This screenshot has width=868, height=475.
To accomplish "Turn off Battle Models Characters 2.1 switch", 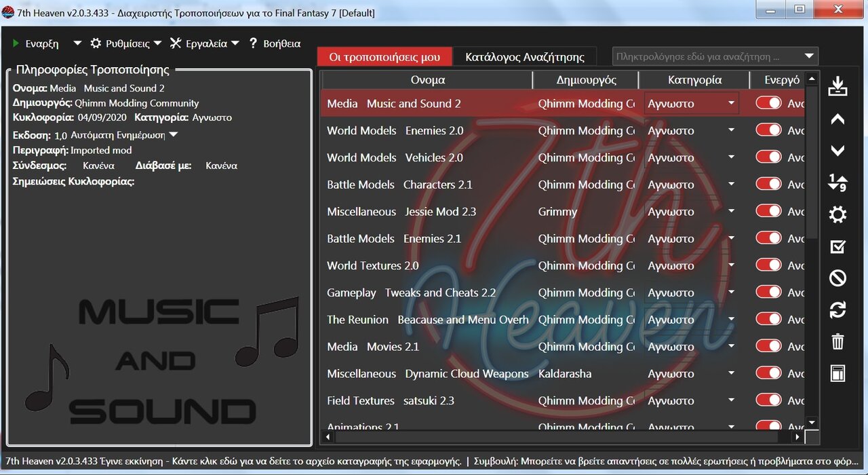I will pyautogui.click(x=768, y=184).
